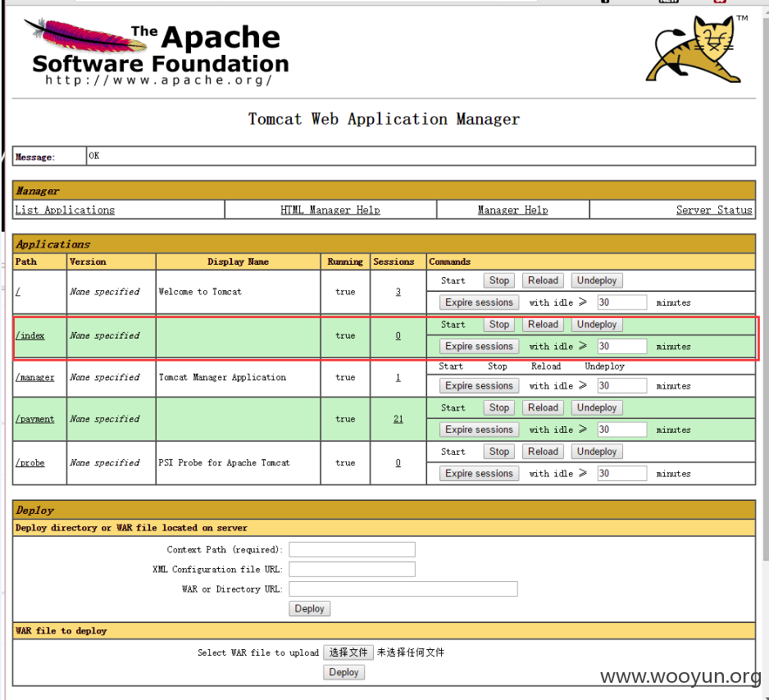
Task: Focus the WAR or Directory URL field
Action: point(403,589)
